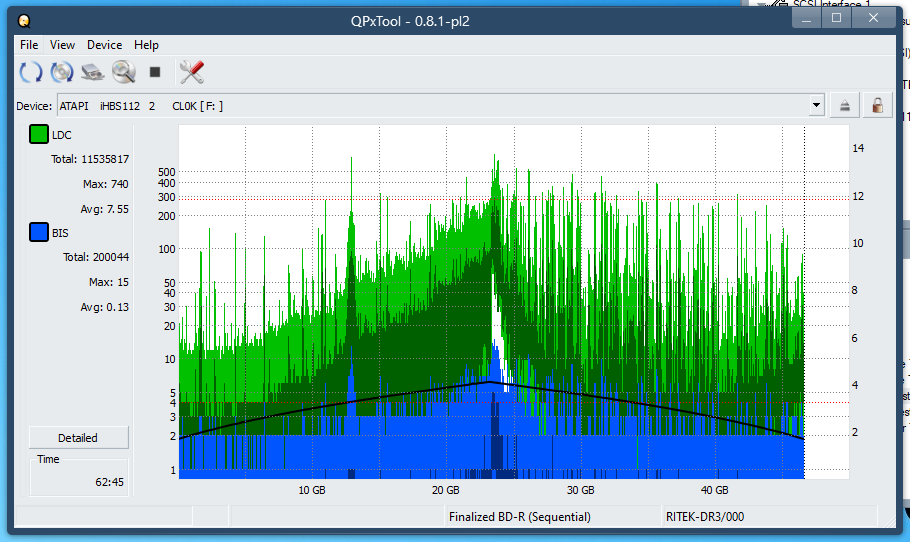This screenshot has width=910, height=542.
Task: Open the Device menu
Action: pyautogui.click(x=104, y=45)
